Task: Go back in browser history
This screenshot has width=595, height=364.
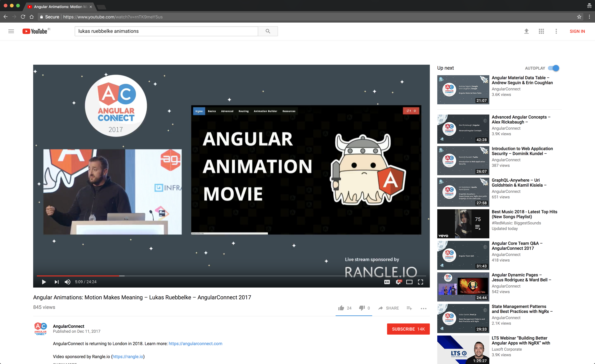Action: 6,17
